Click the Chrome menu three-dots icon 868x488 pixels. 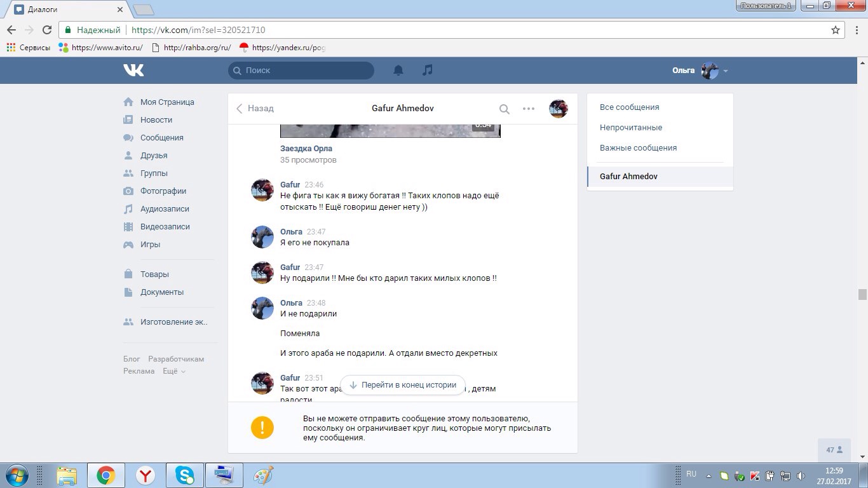[x=856, y=30]
